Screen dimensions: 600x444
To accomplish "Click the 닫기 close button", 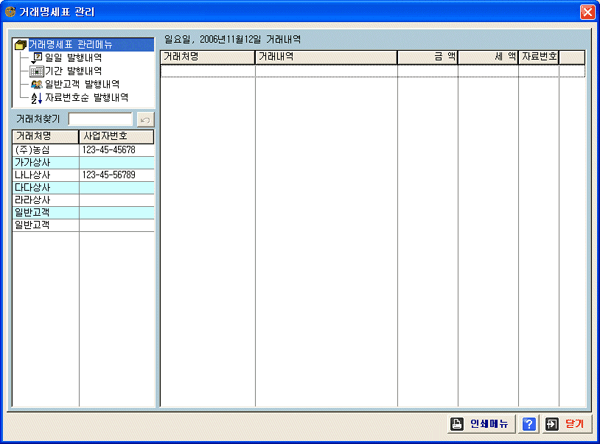I will point(567,424).
